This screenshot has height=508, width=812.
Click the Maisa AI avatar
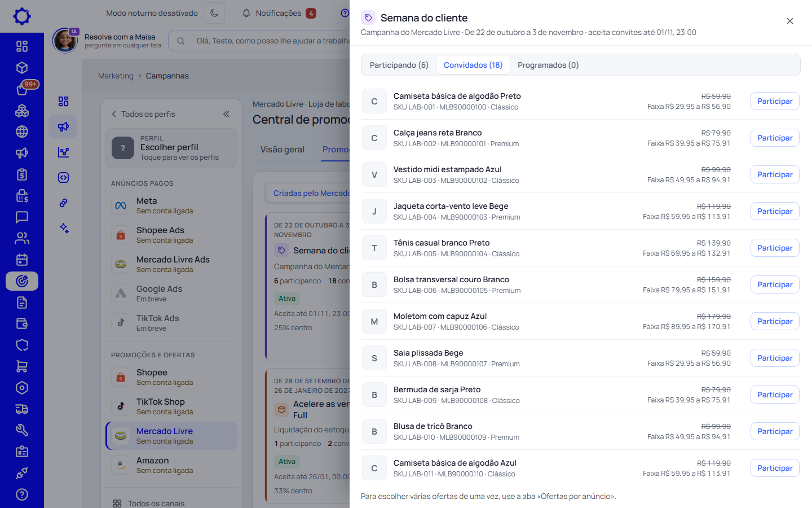point(65,41)
